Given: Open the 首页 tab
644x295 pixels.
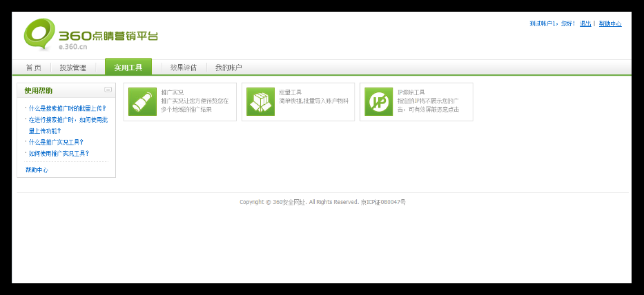Looking at the screenshot, I should pyautogui.click(x=33, y=68).
